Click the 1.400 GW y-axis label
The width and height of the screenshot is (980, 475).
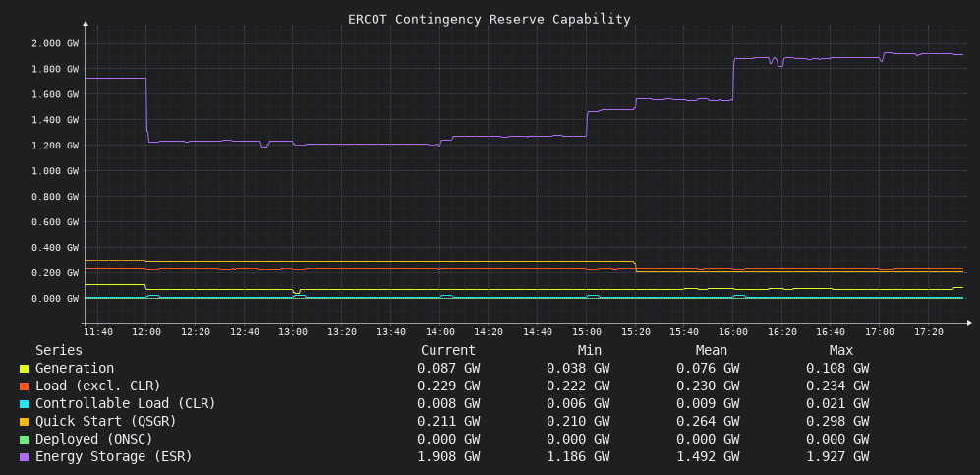coord(55,120)
